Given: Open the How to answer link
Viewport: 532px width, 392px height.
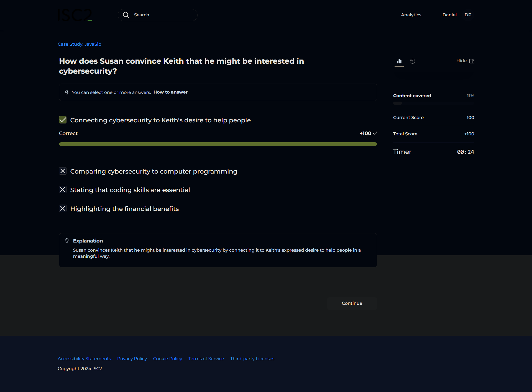Looking at the screenshot, I should (x=170, y=92).
